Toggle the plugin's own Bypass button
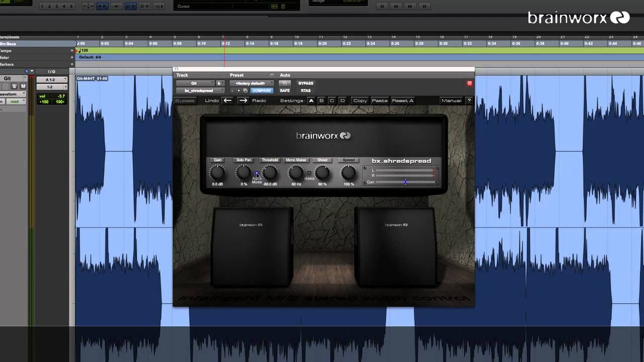 [x=185, y=101]
